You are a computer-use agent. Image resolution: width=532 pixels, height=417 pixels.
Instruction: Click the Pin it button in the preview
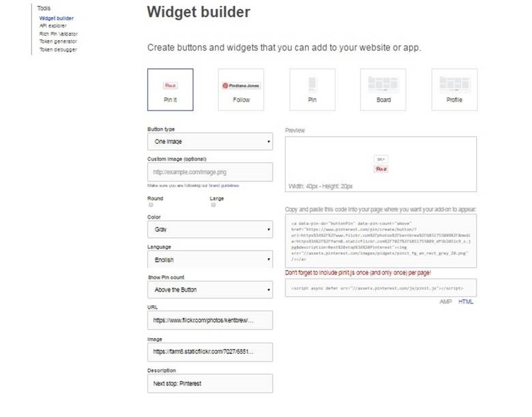(x=381, y=168)
